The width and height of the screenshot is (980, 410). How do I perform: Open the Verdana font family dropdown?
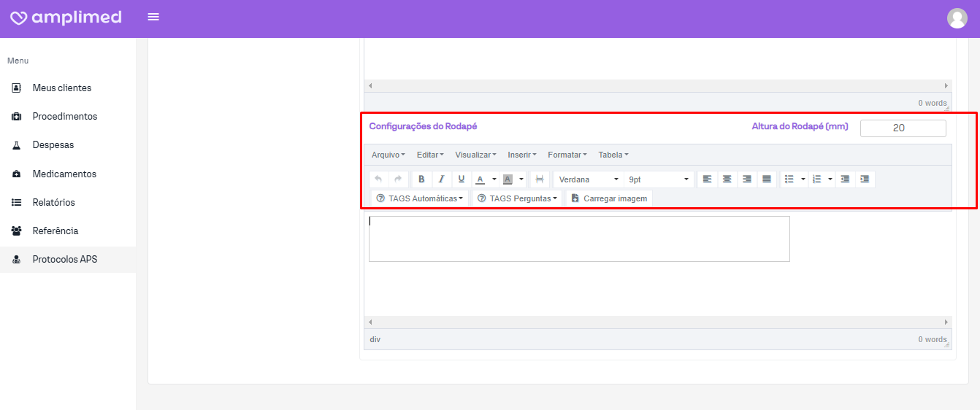point(589,179)
